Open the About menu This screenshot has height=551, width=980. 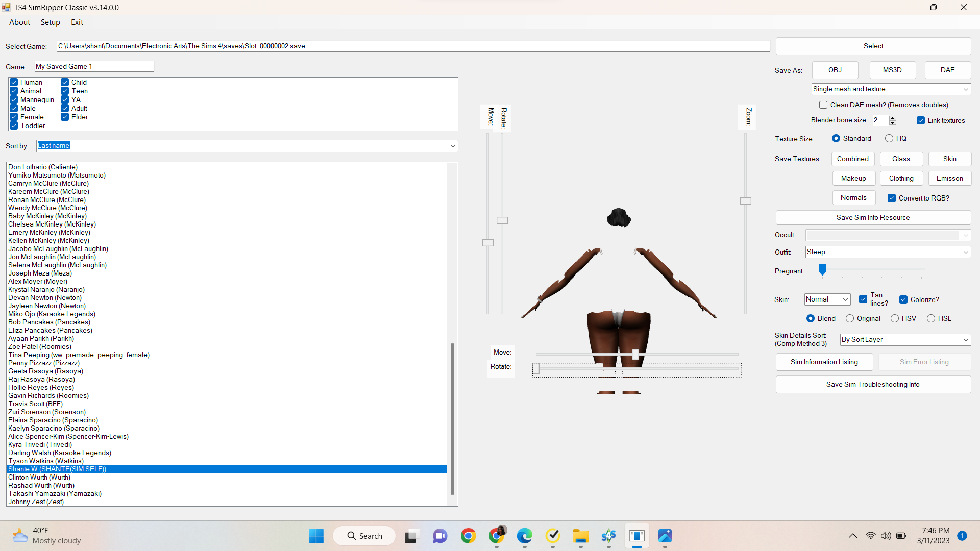19,22
